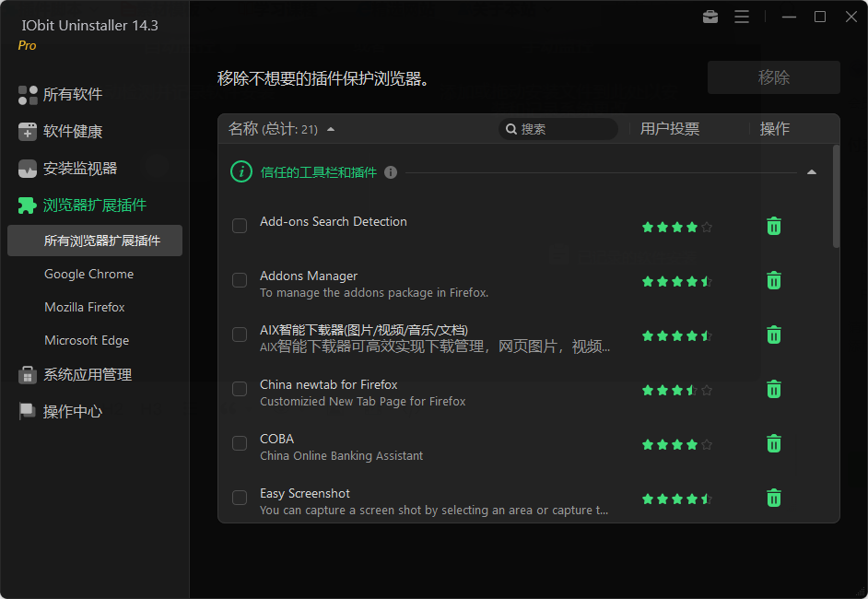The width and height of the screenshot is (868, 599).
Task: Collapse the 信任的工具栏和插件 section
Action: coord(812,172)
